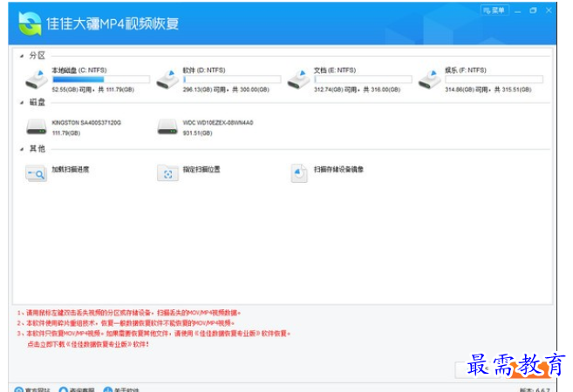The height and width of the screenshot is (392, 573).
Task: Click the 扫描存储设备镜像 label
Action: click(338, 169)
